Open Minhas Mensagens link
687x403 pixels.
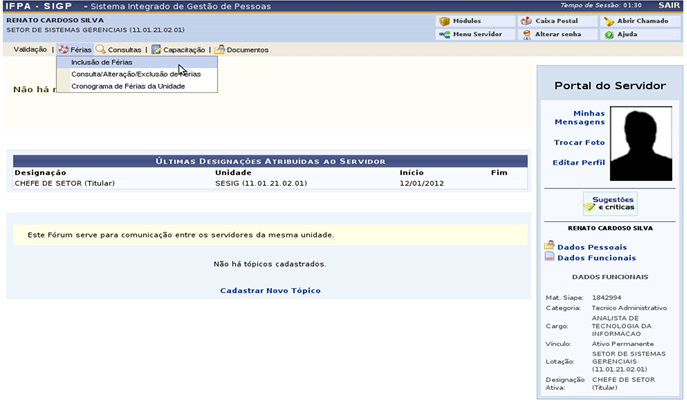coord(580,118)
